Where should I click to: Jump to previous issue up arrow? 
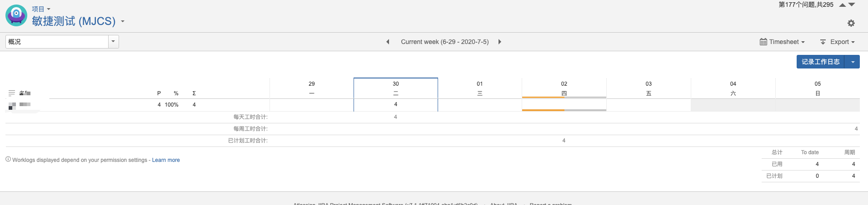point(842,5)
